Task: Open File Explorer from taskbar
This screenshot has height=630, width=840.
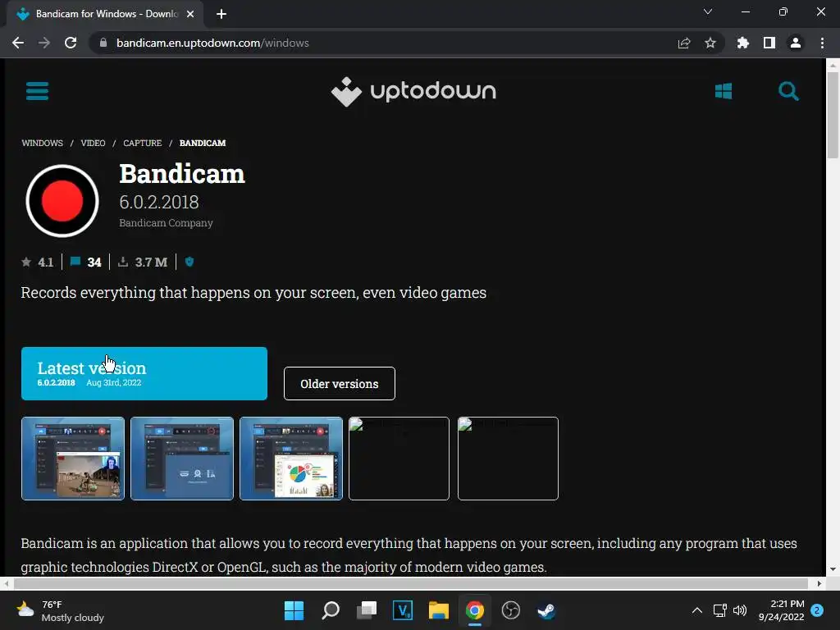Action: pyautogui.click(x=438, y=610)
